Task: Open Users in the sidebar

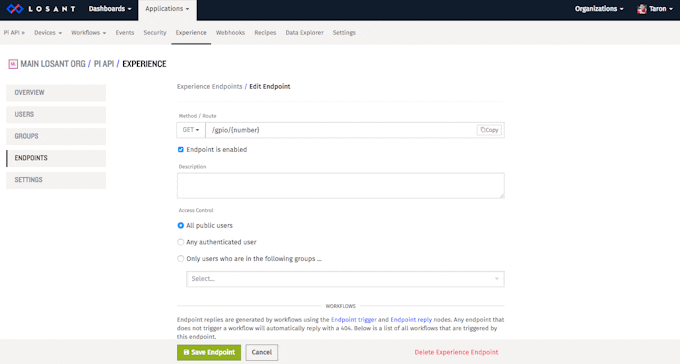Action: [56, 115]
